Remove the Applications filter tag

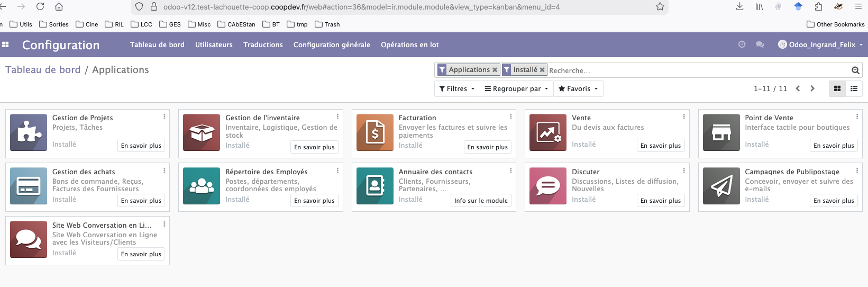[495, 70]
